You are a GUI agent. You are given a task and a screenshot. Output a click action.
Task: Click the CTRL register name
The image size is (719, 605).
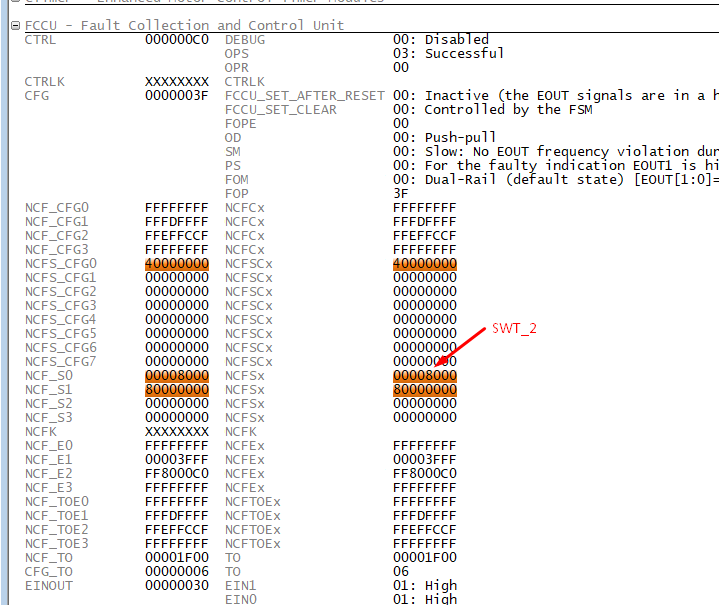pyautogui.click(x=40, y=40)
